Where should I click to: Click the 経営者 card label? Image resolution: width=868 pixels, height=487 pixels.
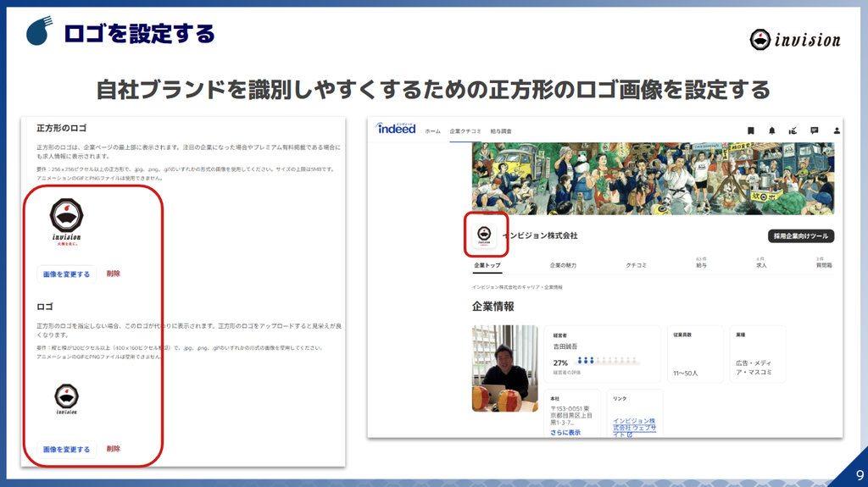pos(559,335)
